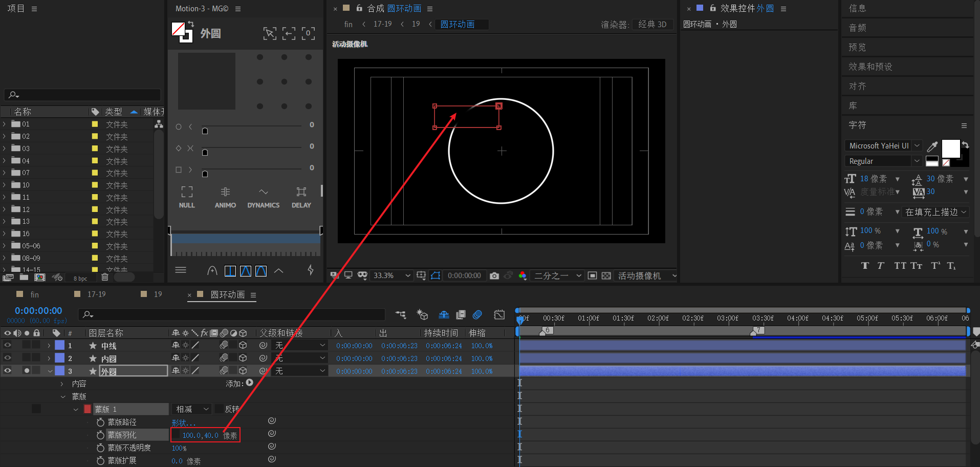The width and height of the screenshot is (980, 467).
Task: Open the 在填充上描边 stroke option dropdown
Action: click(936, 212)
